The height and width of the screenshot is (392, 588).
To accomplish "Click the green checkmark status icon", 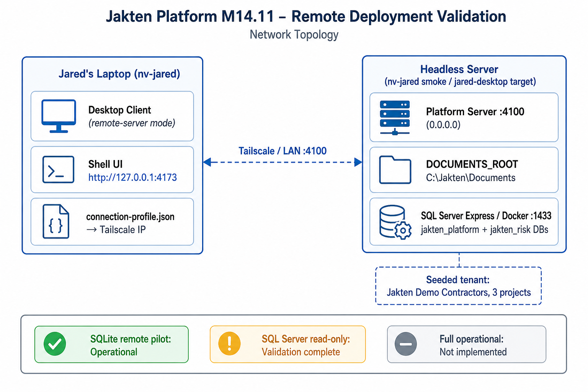I will click(x=55, y=344).
